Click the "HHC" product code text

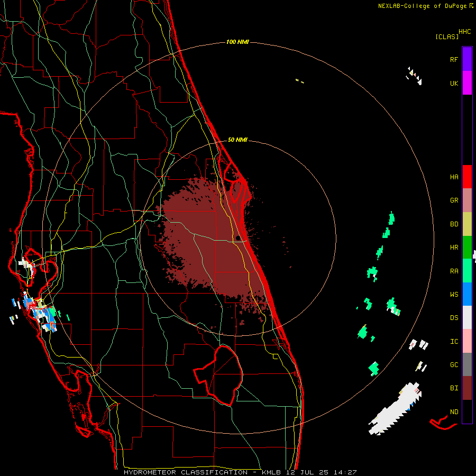(x=464, y=32)
